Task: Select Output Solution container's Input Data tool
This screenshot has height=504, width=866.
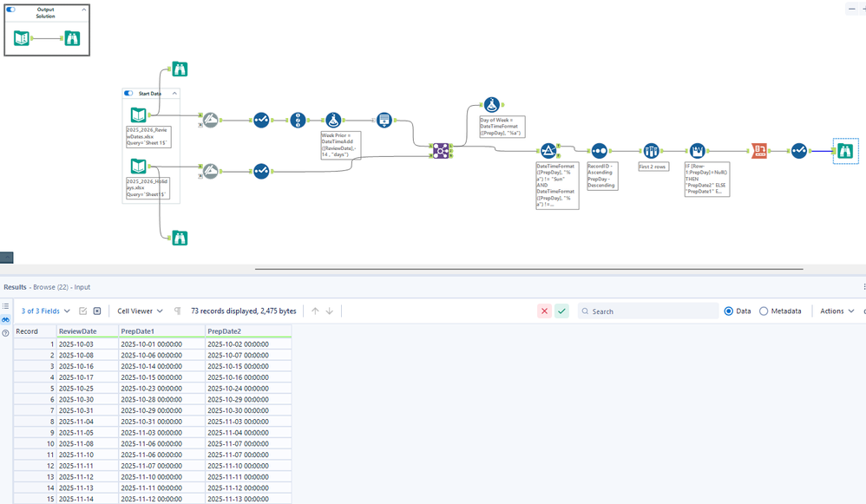Action: 22,38
